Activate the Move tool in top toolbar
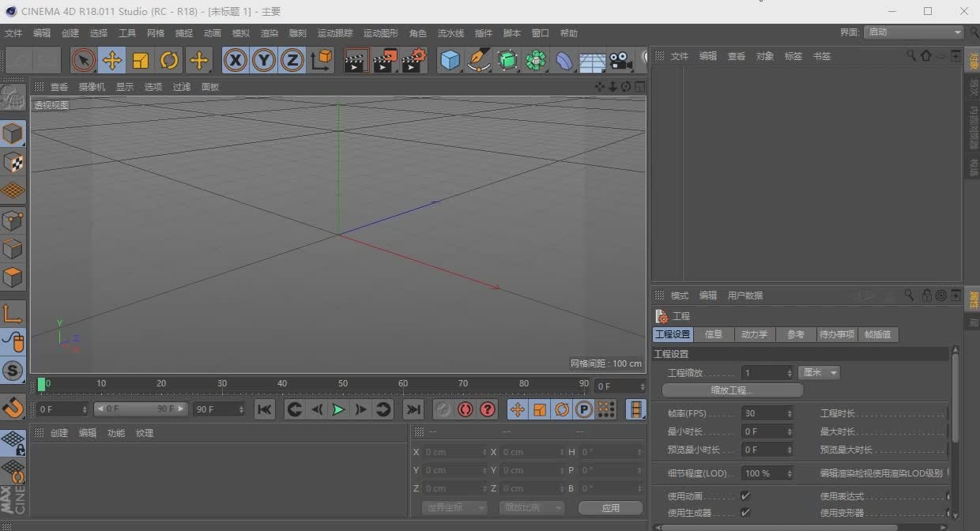 click(x=112, y=60)
